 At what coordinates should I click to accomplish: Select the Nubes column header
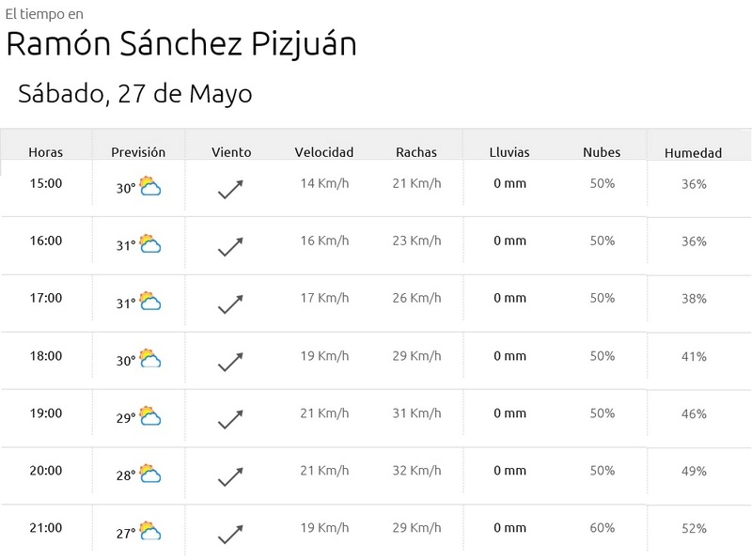602,152
